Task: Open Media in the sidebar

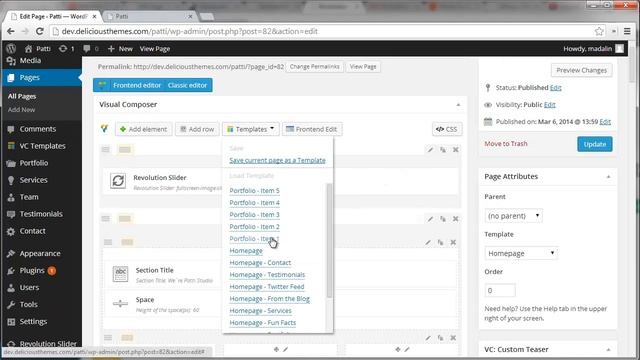Action: [x=30, y=60]
